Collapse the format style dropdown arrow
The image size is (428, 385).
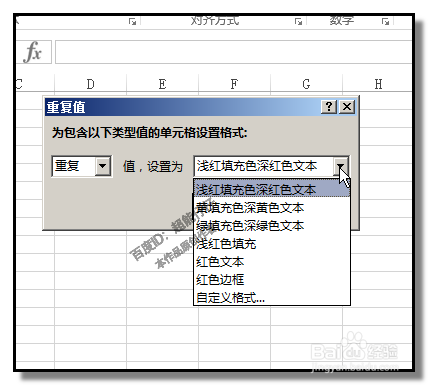pos(340,166)
